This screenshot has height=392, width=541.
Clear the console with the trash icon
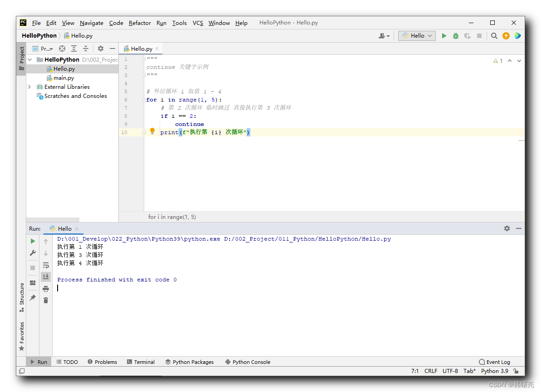pos(45,300)
